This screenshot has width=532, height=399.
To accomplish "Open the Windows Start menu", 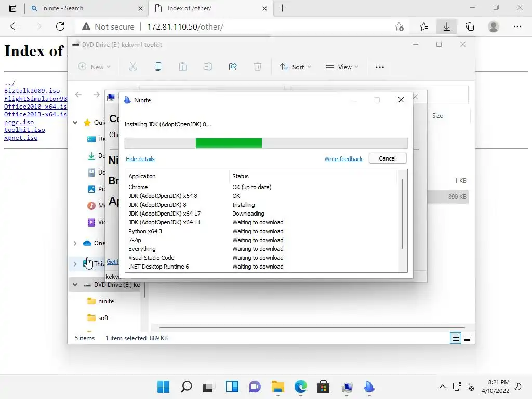I will 163,387.
